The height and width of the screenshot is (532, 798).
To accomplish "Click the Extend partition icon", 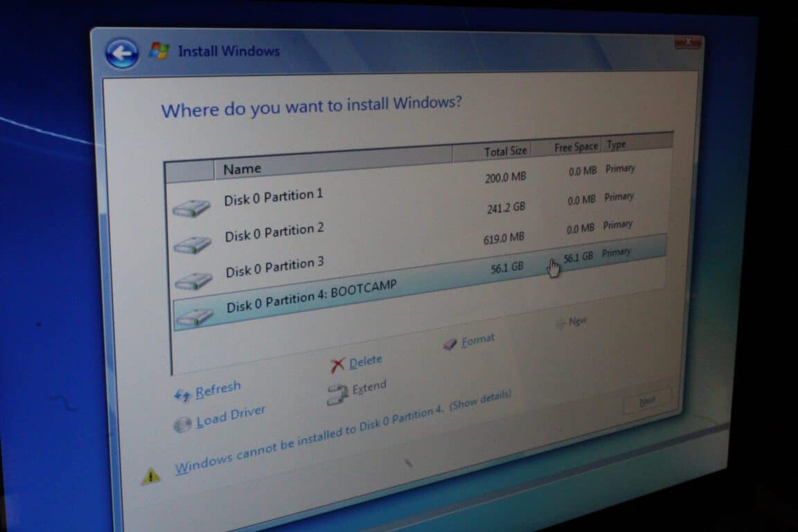I will (337, 395).
